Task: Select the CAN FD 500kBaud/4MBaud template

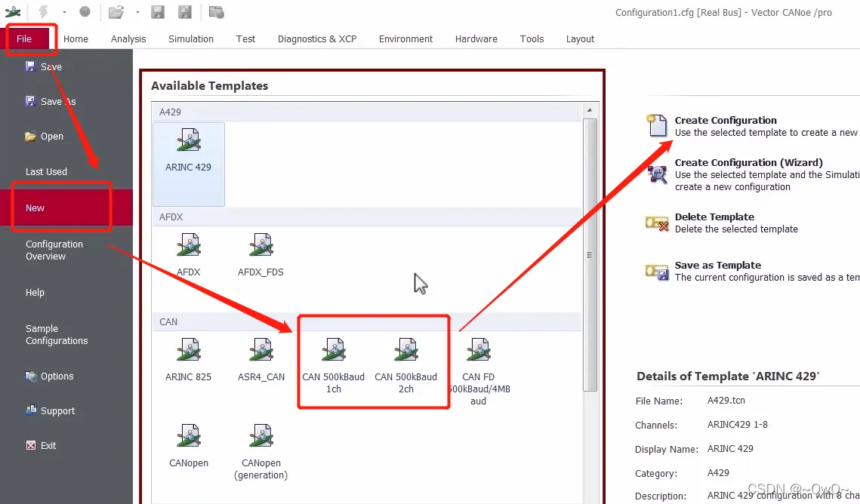Action: (x=478, y=352)
